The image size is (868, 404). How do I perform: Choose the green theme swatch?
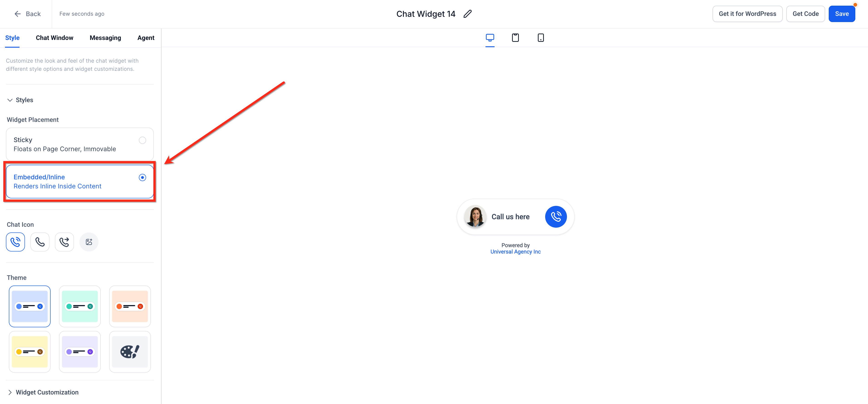(80, 306)
